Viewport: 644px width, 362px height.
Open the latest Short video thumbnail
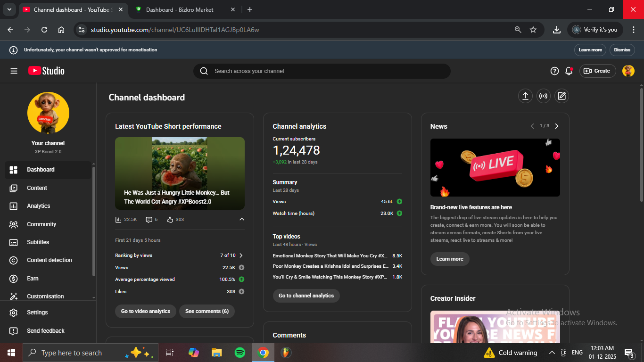pos(180,173)
